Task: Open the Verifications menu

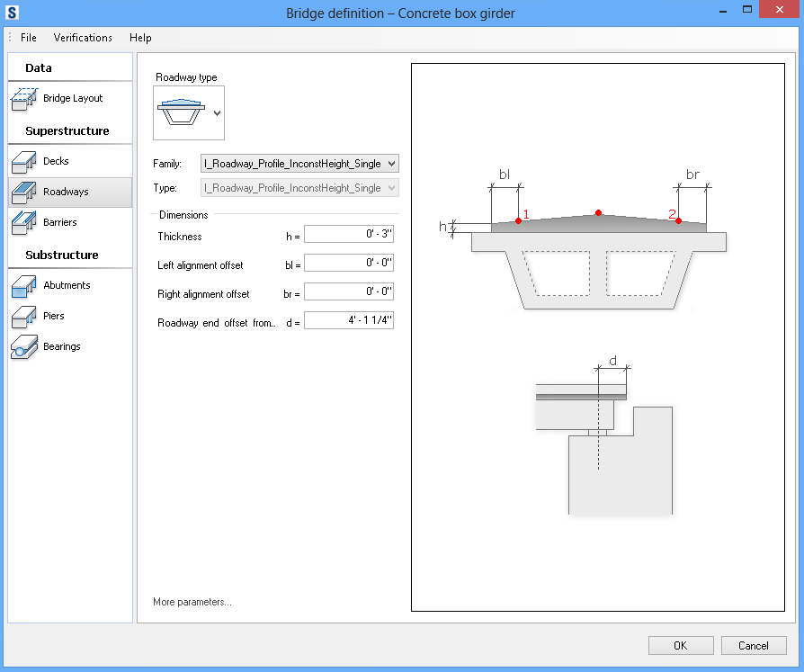Action: (x=82, y=38)
